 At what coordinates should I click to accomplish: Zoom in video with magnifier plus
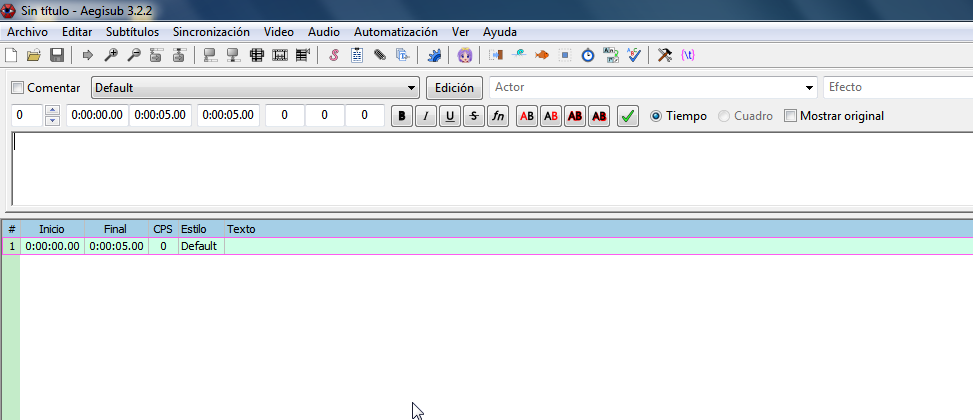coord(110,55)
